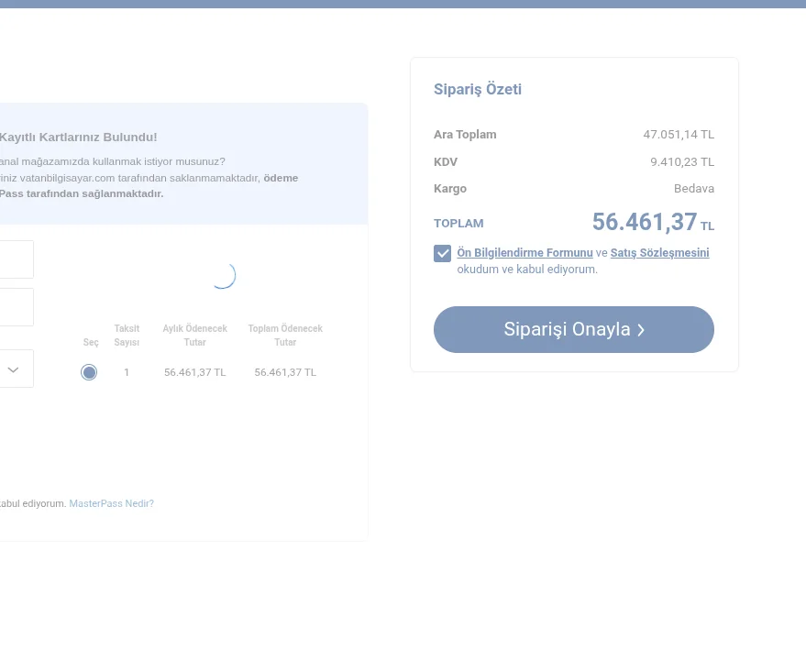Click the Ara Toplam amount 47.051,14 TL
The width and height of the screenshot is (806, 672).
678,135
